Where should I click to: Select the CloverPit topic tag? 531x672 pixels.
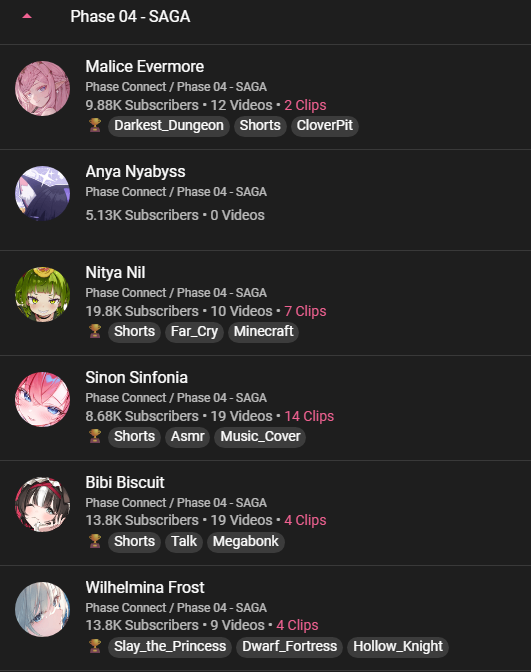point(325,126)
